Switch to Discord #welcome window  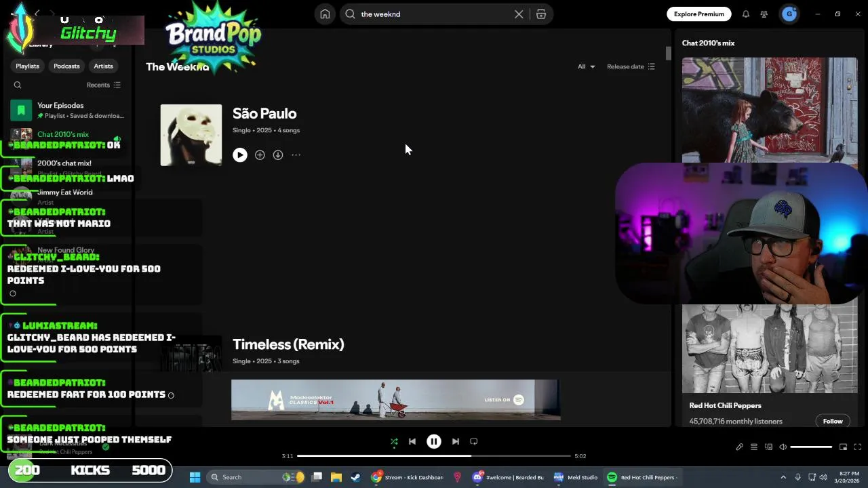coord(508,478)
